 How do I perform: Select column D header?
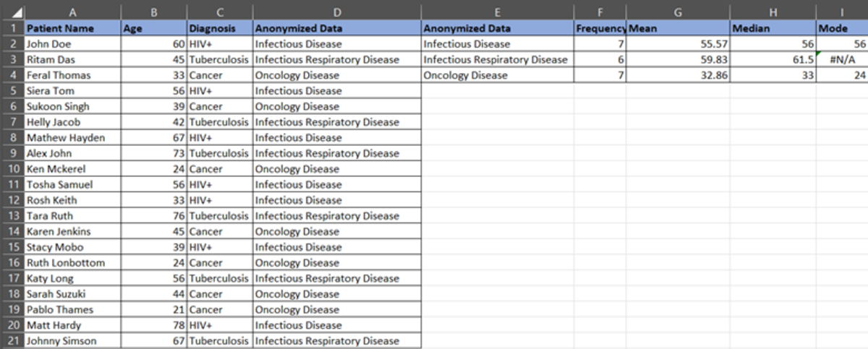click(x=336, y=12)
